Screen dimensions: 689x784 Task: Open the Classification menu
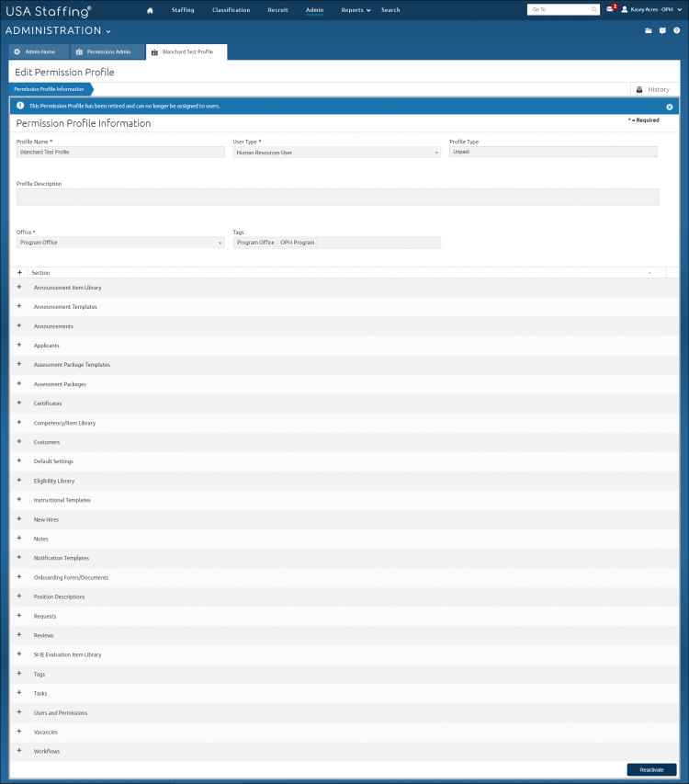coord(231,10)
